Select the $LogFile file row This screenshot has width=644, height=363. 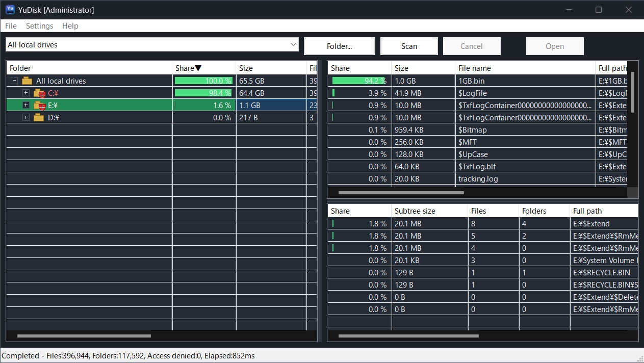477,93
